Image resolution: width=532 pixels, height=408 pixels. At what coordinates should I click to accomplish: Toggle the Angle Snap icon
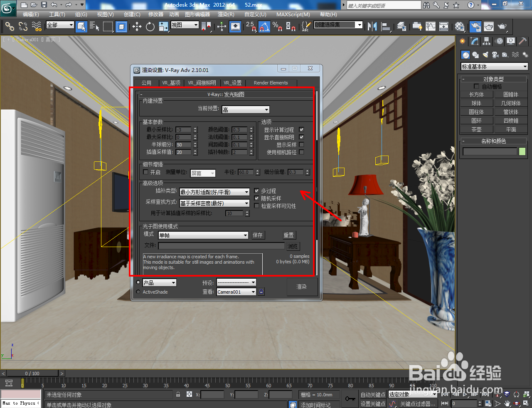(x=264, y=27)
